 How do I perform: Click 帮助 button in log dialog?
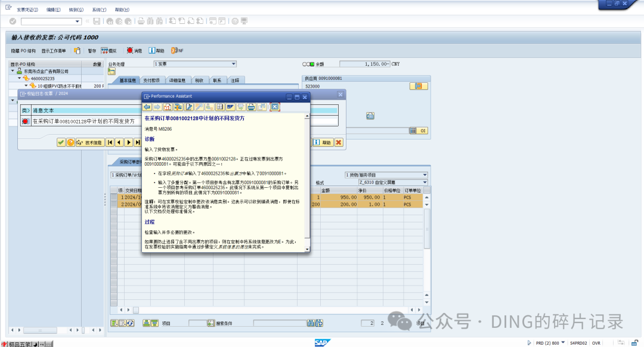pos(323,142)
